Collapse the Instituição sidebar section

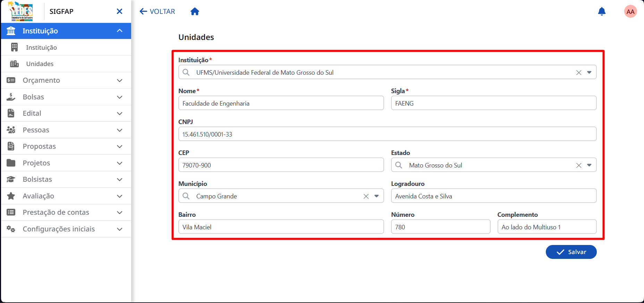(x=66, y=31)
